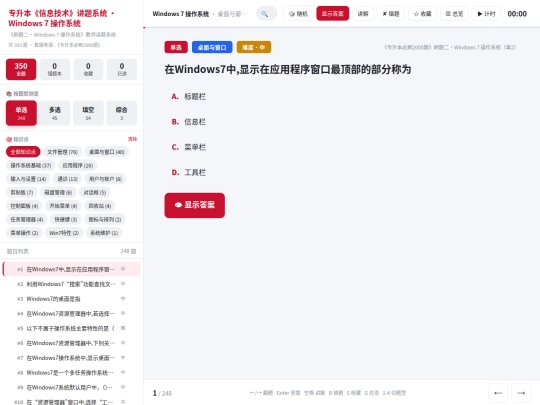Click the 清除 clear filter link
This screenshot has width=540, height=405.
pos(132,139)
